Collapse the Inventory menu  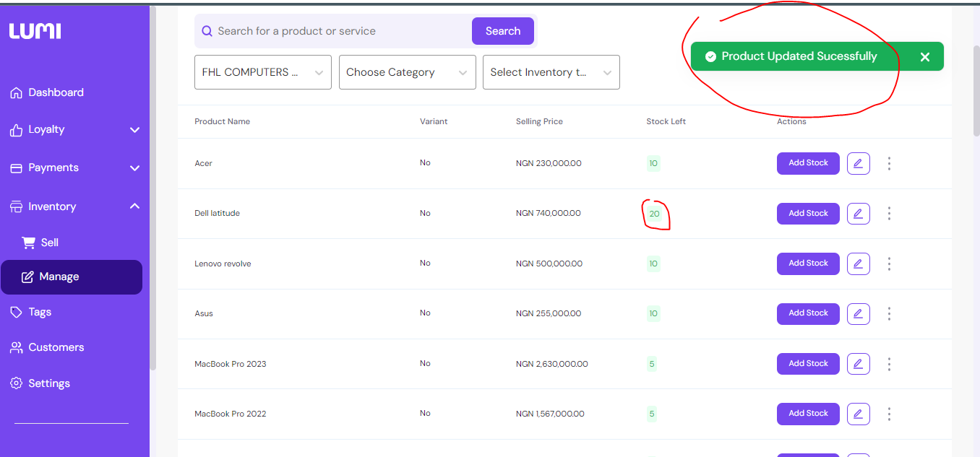(x=134, y=206)
